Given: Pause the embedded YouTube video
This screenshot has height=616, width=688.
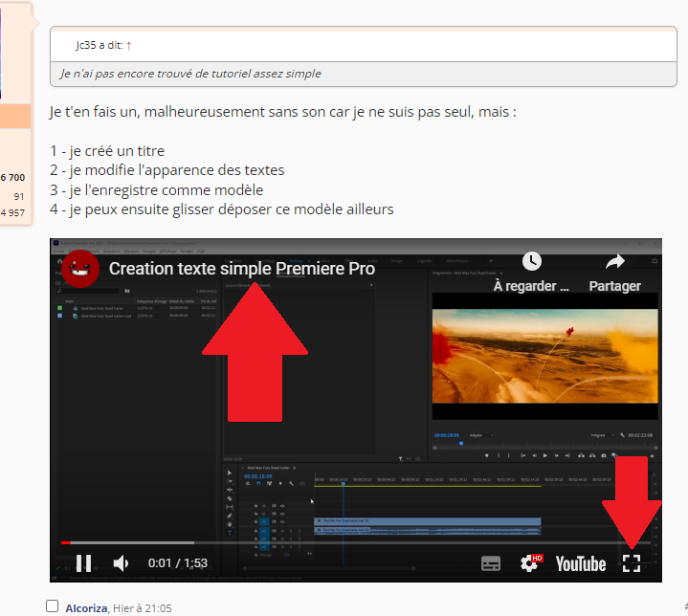Looking at the screenshot, I should click(x=83, y=563).
